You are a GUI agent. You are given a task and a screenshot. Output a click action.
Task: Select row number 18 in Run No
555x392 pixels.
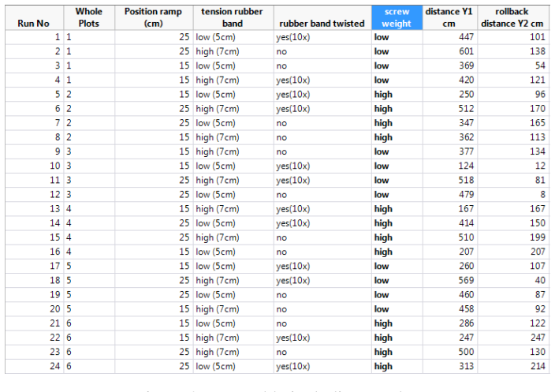[x=34, y=281]
